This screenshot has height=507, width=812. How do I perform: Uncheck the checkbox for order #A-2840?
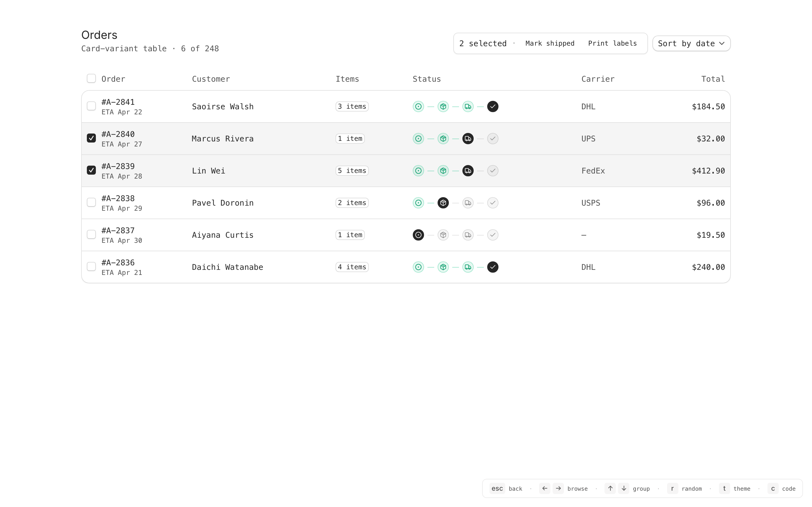point(91,138)
